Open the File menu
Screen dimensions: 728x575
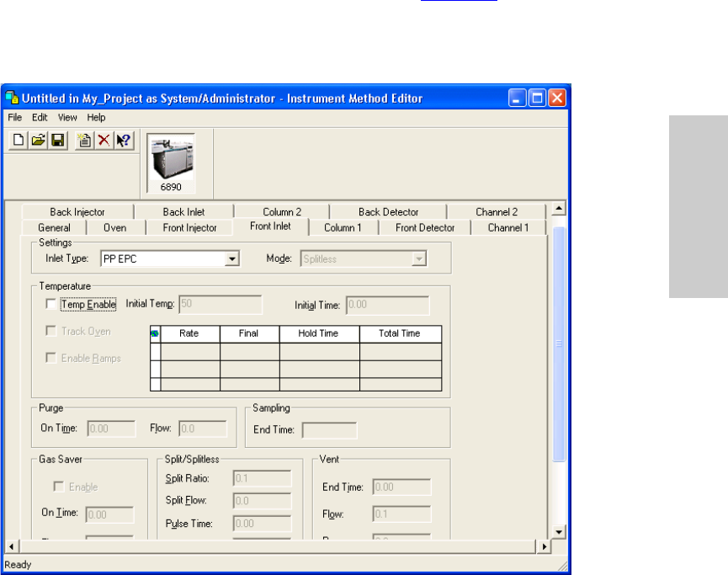[15, 118]
